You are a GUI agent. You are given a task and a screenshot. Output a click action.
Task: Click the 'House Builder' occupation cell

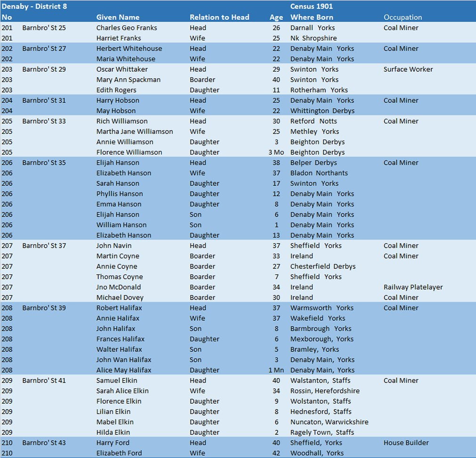[x=406, y=443]
